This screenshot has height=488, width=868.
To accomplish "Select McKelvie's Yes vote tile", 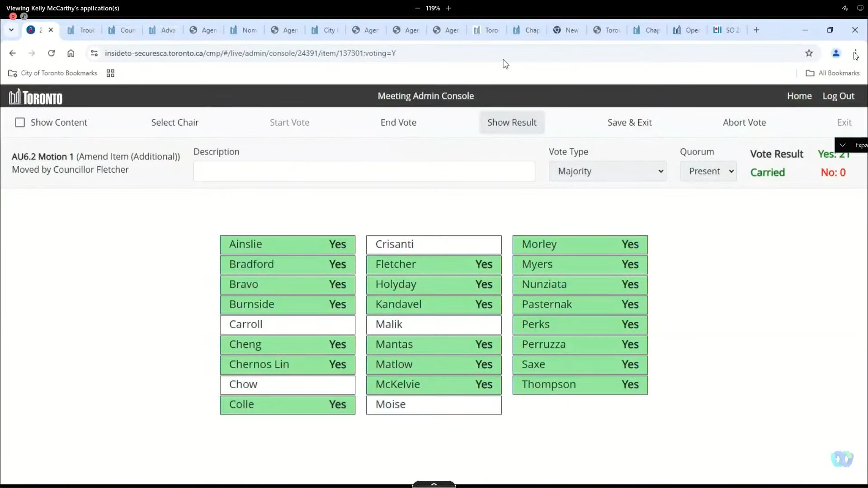I will [434, 385].
